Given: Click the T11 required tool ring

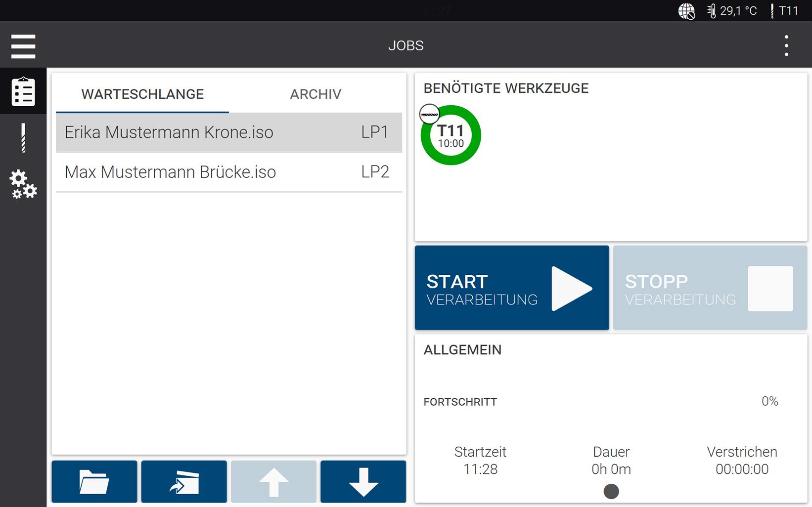Looking at the screenshot, I should (451, 135).
